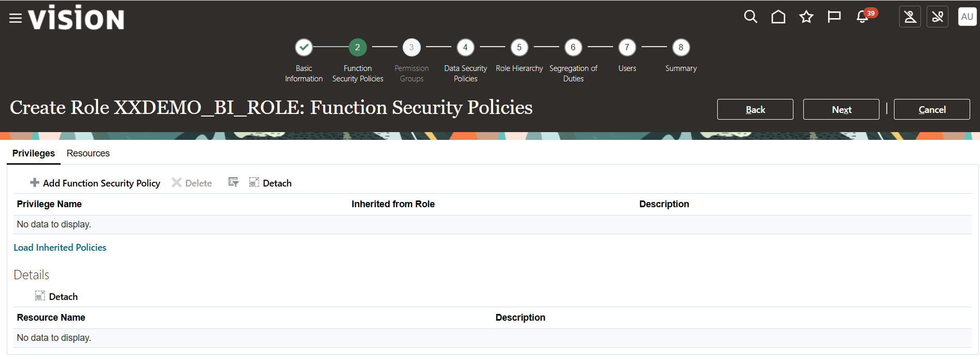Click Add Function Security Policy
The image size is (980, 359).
coord(95,183)
